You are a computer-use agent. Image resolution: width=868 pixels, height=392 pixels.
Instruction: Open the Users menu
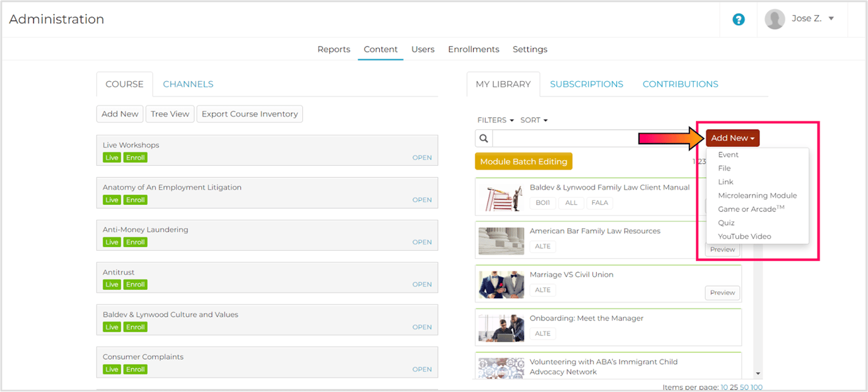423,49
